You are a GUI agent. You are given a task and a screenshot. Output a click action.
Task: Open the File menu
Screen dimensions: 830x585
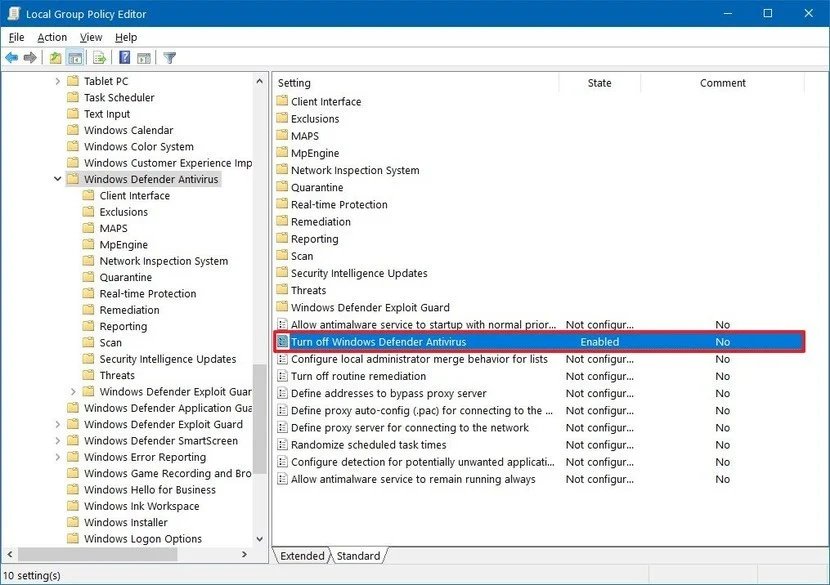[16, 38]
